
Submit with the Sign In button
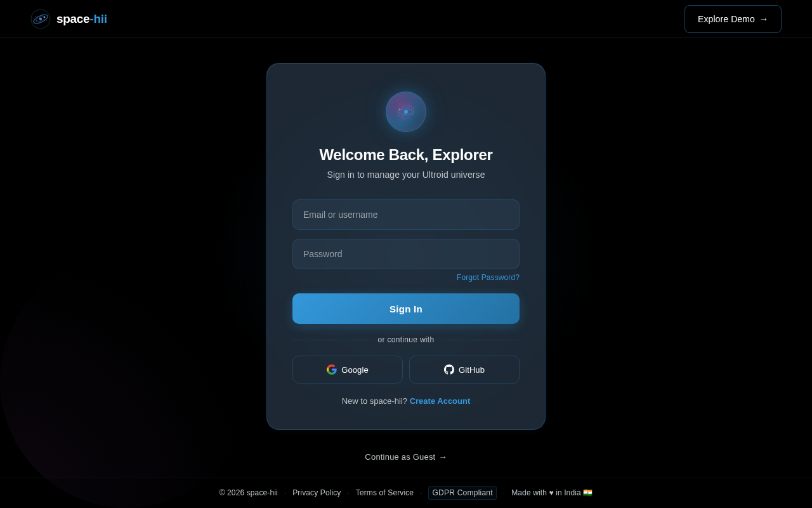[x=406, y=309]
